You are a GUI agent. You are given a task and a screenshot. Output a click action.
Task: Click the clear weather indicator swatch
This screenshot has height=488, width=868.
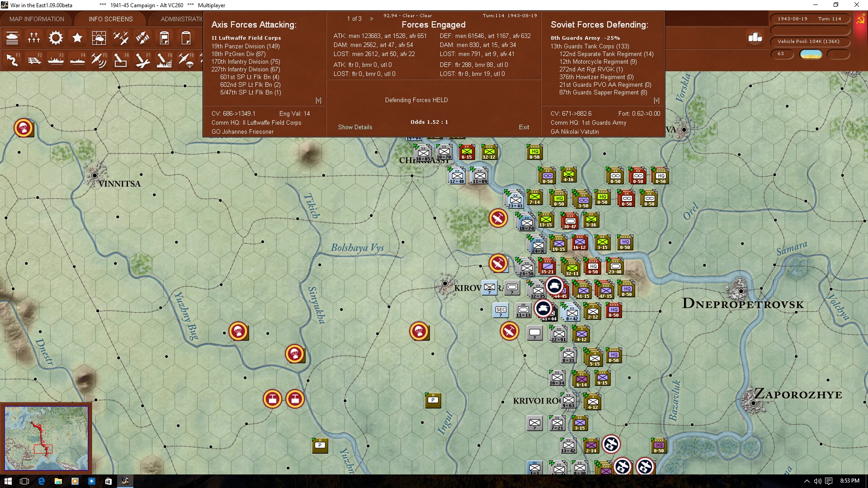tap(811, 54)
